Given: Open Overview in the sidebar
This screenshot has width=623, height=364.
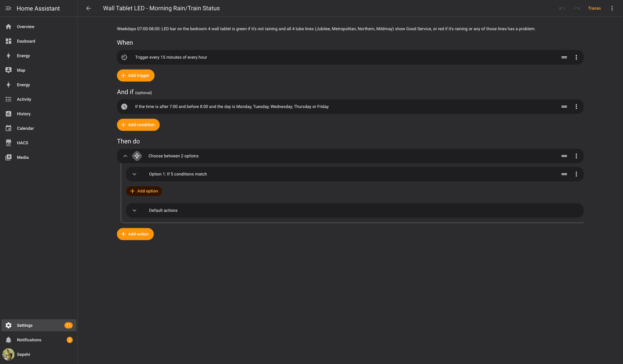Looking at the screenshot, I should pyautogui.click(x=39, y=26).
